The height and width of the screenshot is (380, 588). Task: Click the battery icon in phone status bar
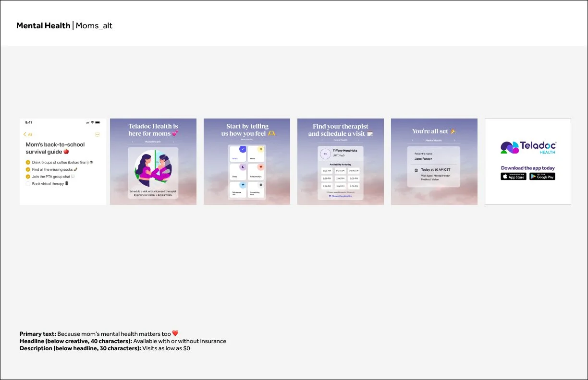pos(98,122)
